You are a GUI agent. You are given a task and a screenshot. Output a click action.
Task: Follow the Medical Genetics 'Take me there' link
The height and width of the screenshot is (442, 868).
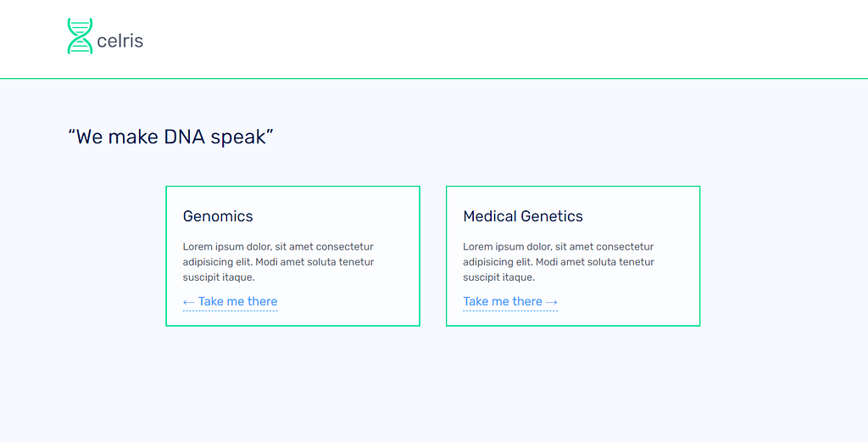pyautogui.click(x=503, y=301)
